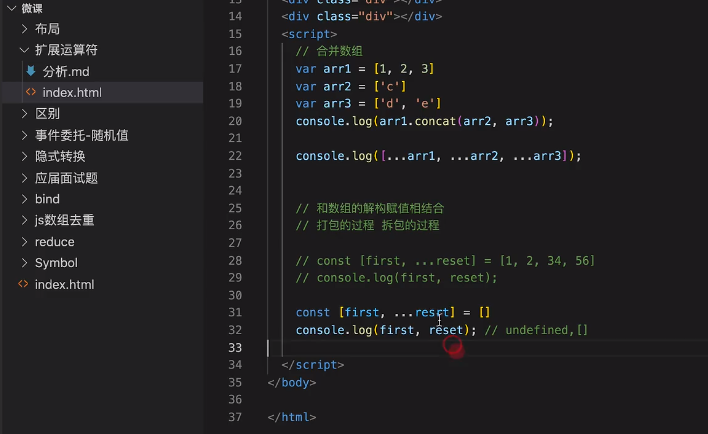The height and width of the screenshot is (434, 708).
Task: Click the closing html tag
Action: coord(292,417)
